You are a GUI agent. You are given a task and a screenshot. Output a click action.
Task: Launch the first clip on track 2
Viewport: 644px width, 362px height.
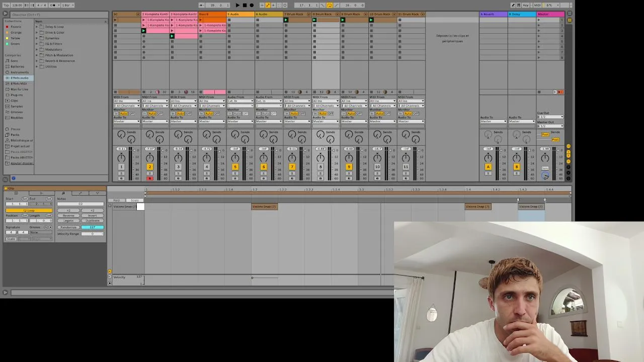[144, 20]
